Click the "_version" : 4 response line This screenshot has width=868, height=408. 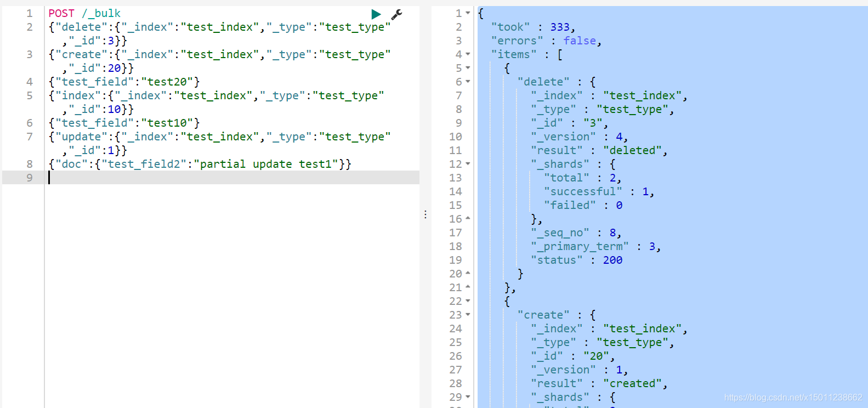coord(579,137)
